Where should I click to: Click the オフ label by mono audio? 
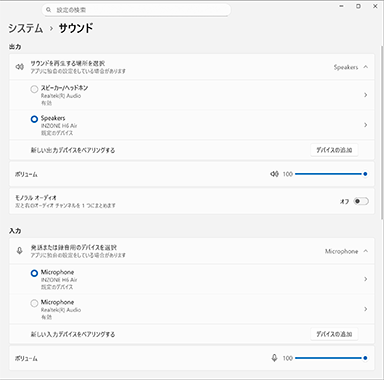[344, 201]
